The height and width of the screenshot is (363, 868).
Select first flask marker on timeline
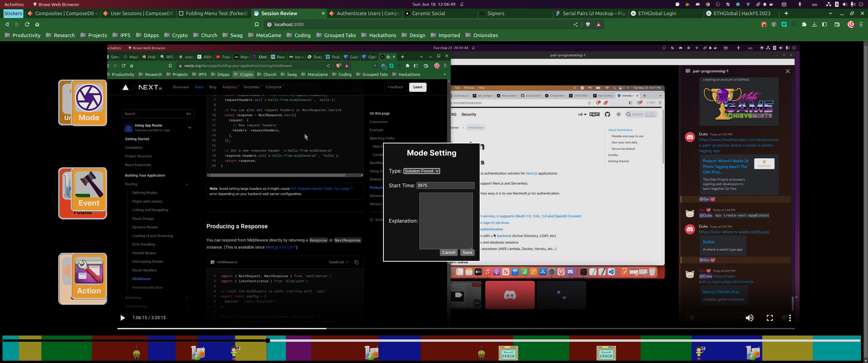coord(198,353)
